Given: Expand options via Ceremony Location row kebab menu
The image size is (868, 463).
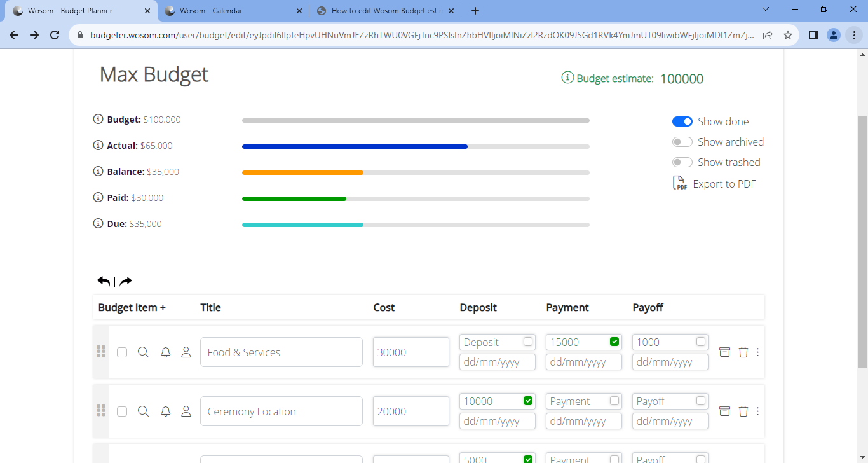Looking at the screenshot, I should click(x=757, y=411).
